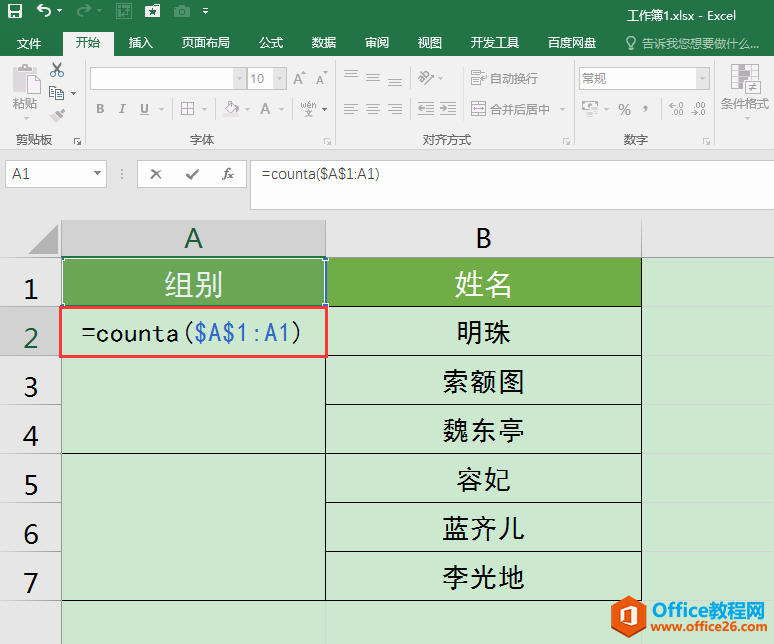Screen dimensions: 774x644
Task: Click the font name box
Action: 161,78
